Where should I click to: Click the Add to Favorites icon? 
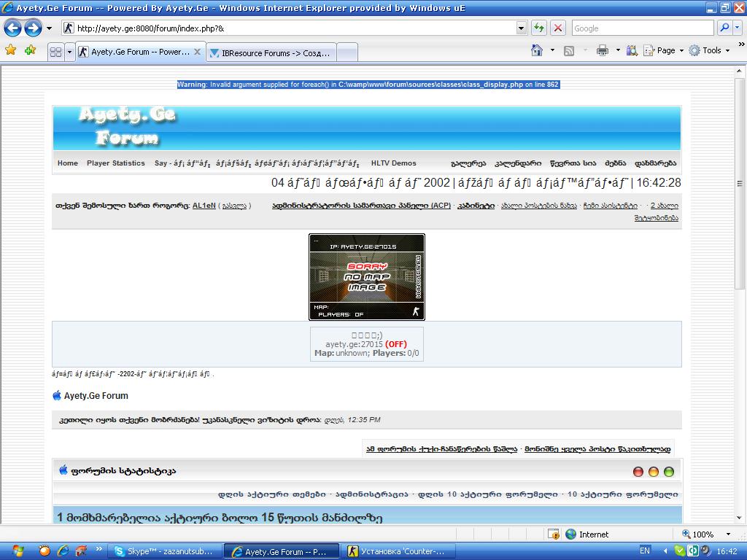click(30, 50)
